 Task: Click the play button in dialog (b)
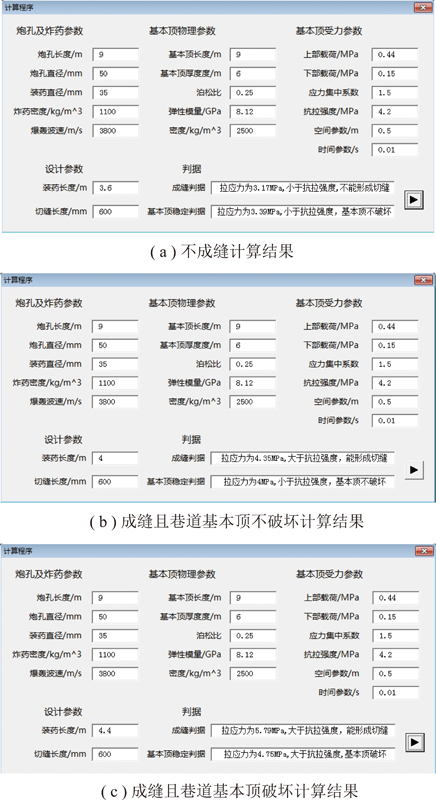click(x=414, y=469)
